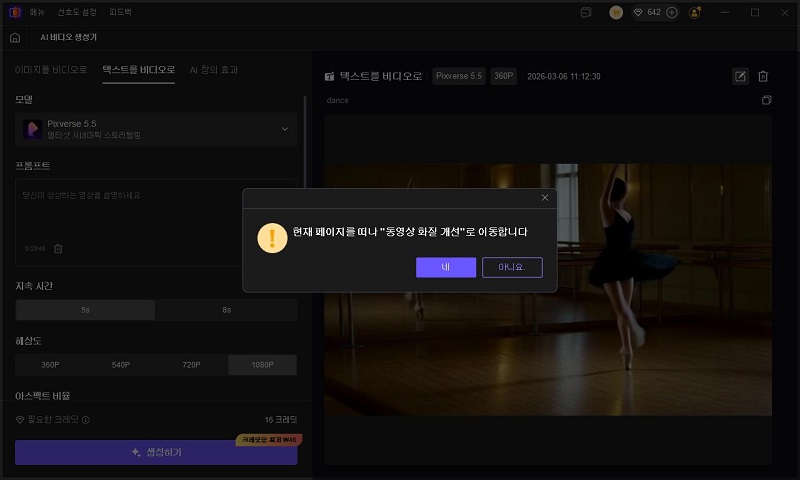Minimize the application window
This screenshot has width=800, height=480.
point(725,12)
